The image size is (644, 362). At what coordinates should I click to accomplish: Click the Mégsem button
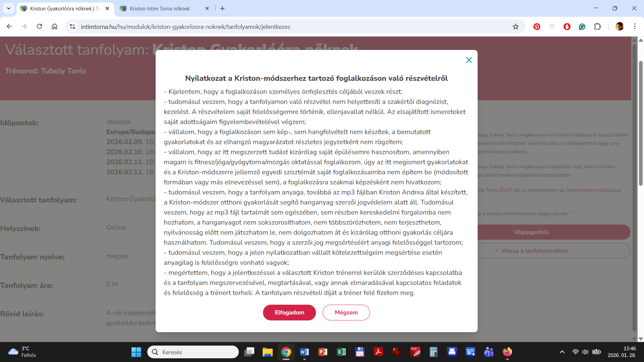[346, 312]
